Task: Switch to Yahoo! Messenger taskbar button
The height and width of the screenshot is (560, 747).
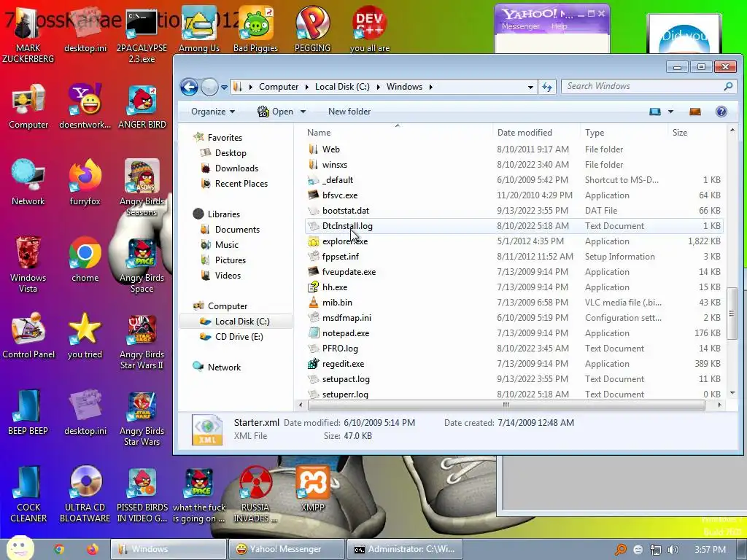Action: 286,549
